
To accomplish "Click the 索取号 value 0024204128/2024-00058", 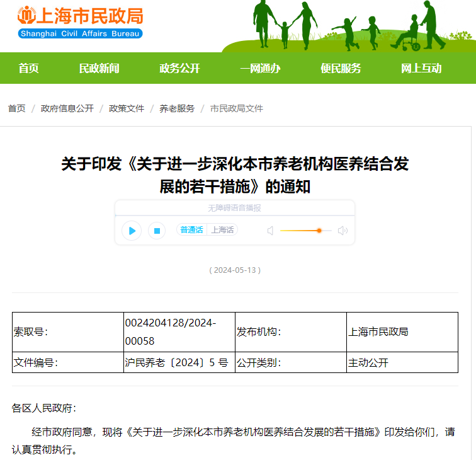I will [x=179, y=332].
